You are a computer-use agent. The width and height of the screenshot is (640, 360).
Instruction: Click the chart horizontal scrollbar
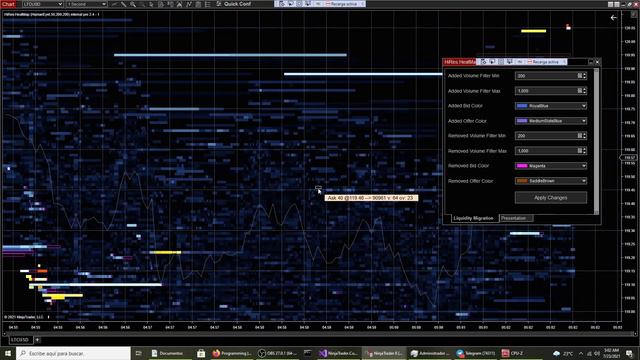320,333
